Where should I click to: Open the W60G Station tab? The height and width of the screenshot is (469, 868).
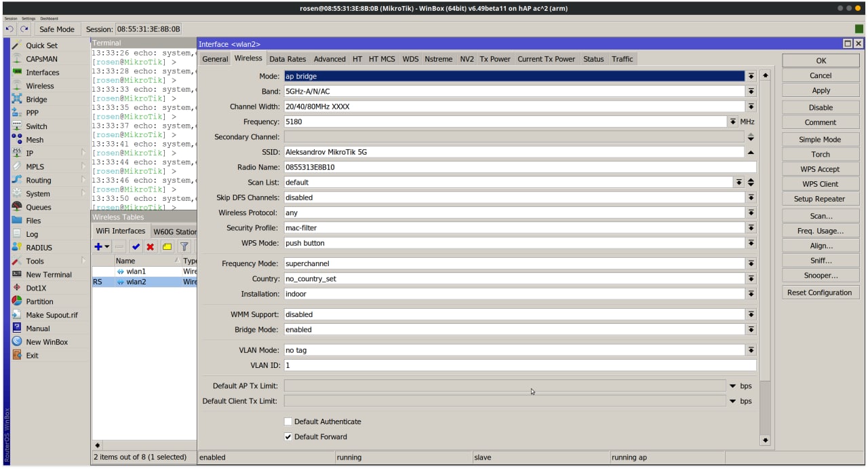pyautogui.click(x=174, y=231)
